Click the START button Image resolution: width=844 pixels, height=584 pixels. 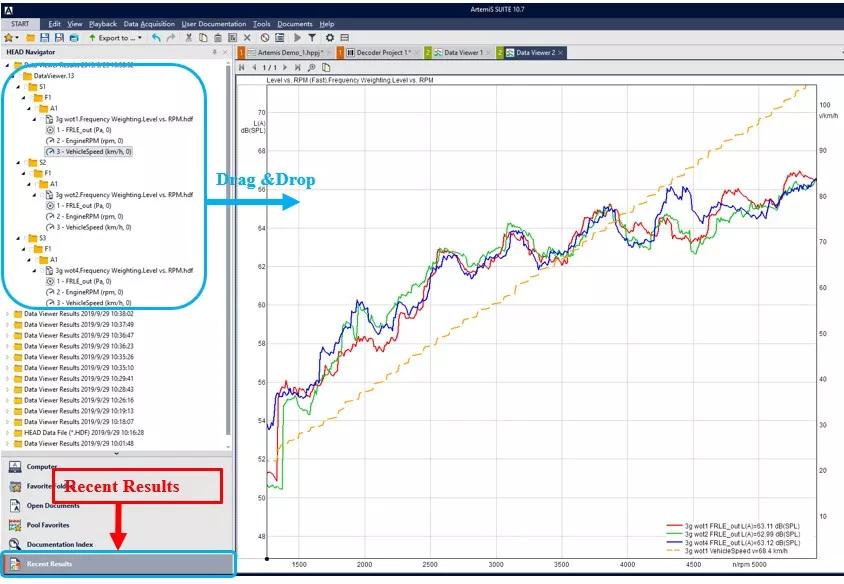[x=20, y=23]
